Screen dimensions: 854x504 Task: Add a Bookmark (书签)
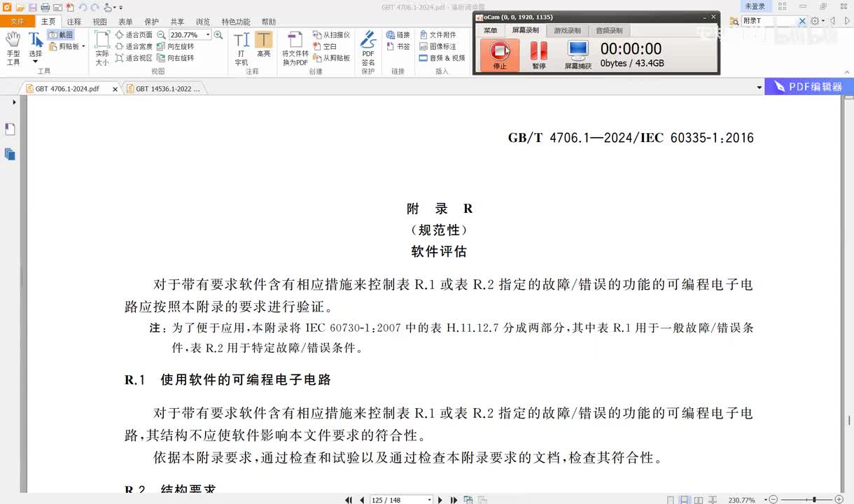[398, 46]
